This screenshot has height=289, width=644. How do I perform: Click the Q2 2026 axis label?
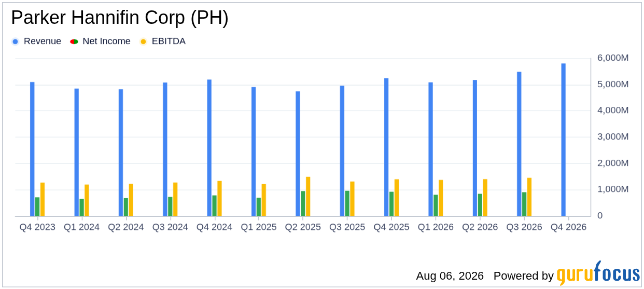[x=480, y=227]
